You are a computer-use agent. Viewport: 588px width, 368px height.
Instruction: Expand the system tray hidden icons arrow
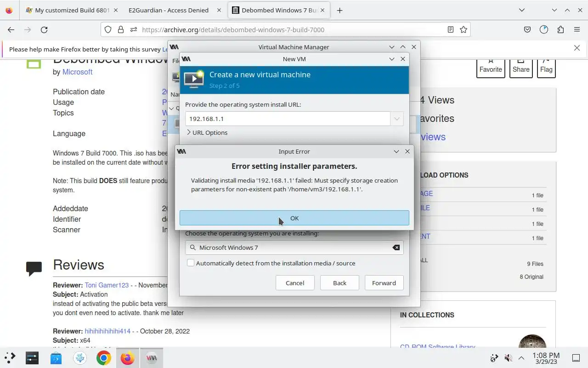click(x=521, y=358)
